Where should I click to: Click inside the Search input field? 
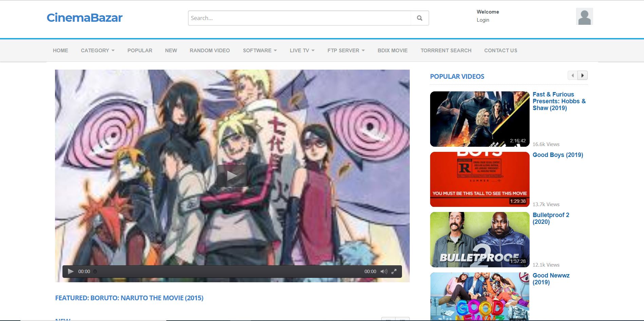click(299, 18)
